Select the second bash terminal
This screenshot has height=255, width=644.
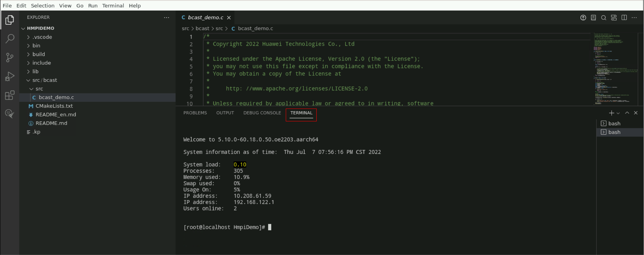(620, 132)
